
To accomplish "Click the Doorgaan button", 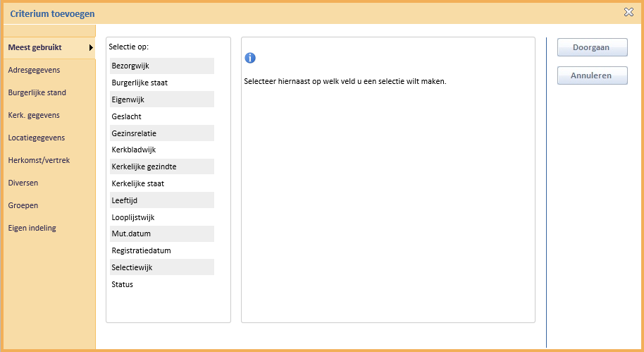I will click(x=593, y=47).
